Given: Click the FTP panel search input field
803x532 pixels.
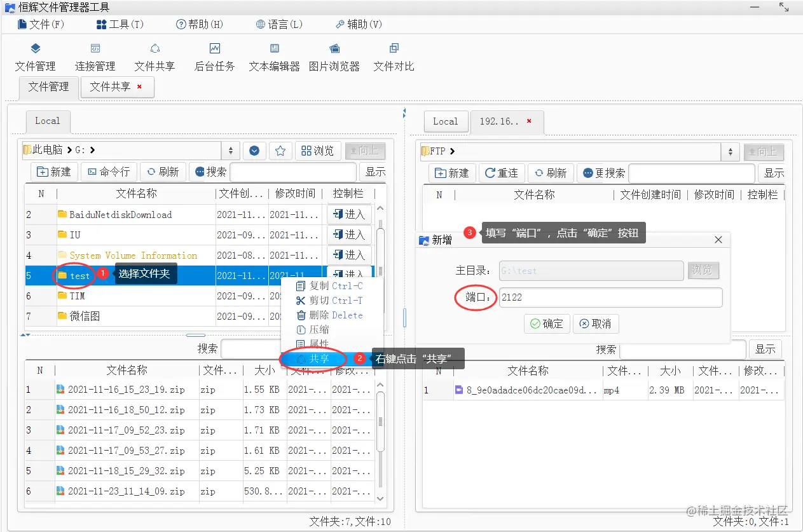Looking at the screenshot, I should pos(692,173).
